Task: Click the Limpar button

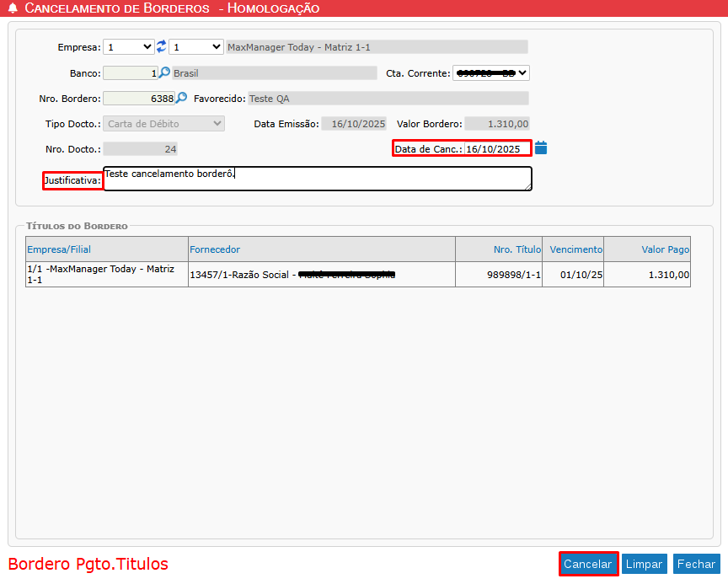Action: [x=645, y=565]
